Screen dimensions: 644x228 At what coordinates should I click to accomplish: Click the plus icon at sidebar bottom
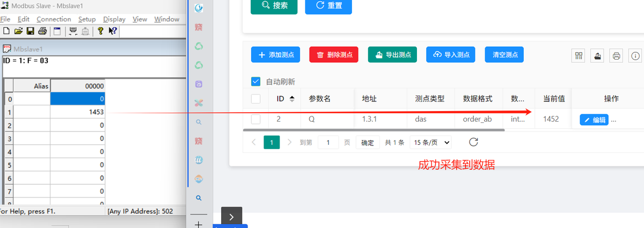tap(199, 224)
